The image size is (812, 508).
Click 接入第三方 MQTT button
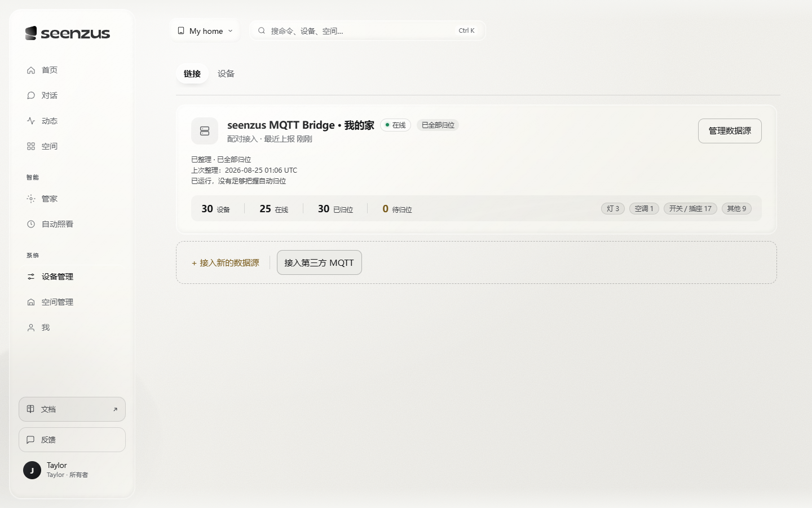[319, 262]
